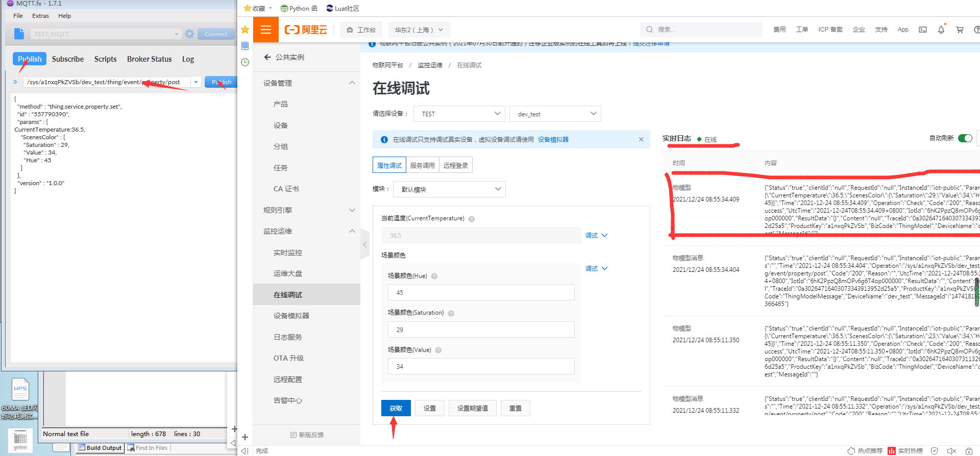
Task: Click the blue 获取 button
Action: (x=396, y=408)
